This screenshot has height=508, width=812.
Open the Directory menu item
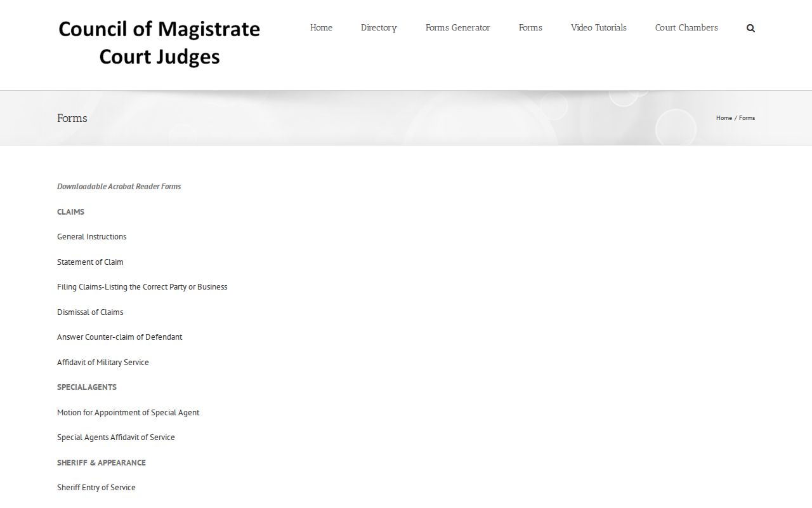click(379, 27)
